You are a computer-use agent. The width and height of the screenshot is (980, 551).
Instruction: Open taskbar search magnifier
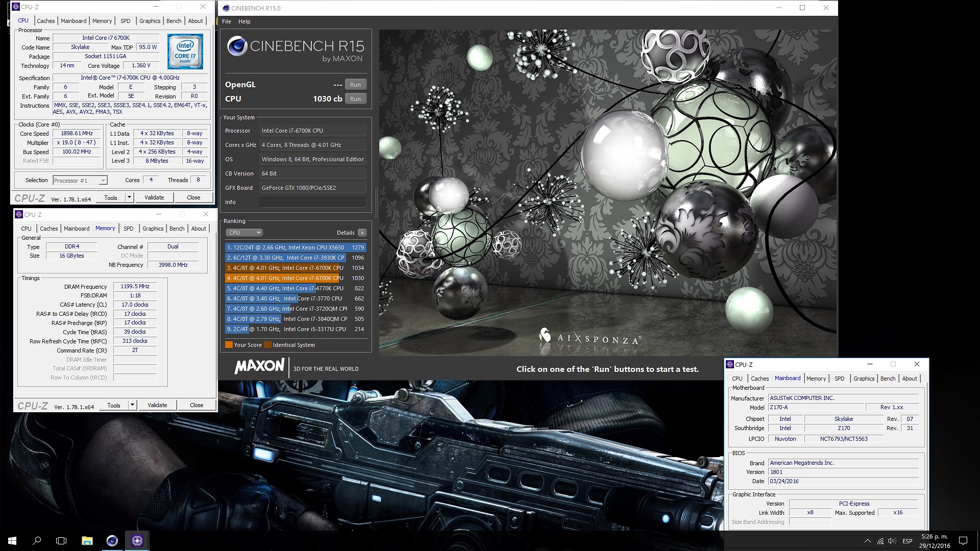tap(37, 541)
